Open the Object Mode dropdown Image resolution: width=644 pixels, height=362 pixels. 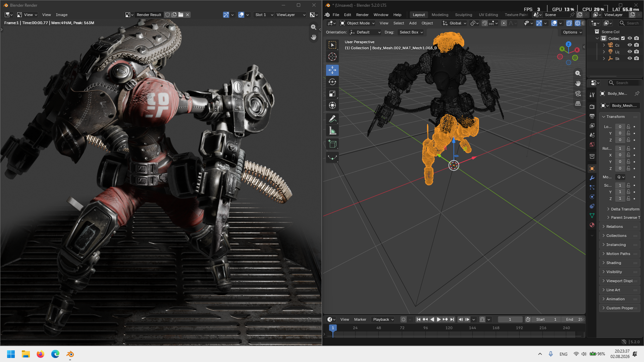click(357, 23)
